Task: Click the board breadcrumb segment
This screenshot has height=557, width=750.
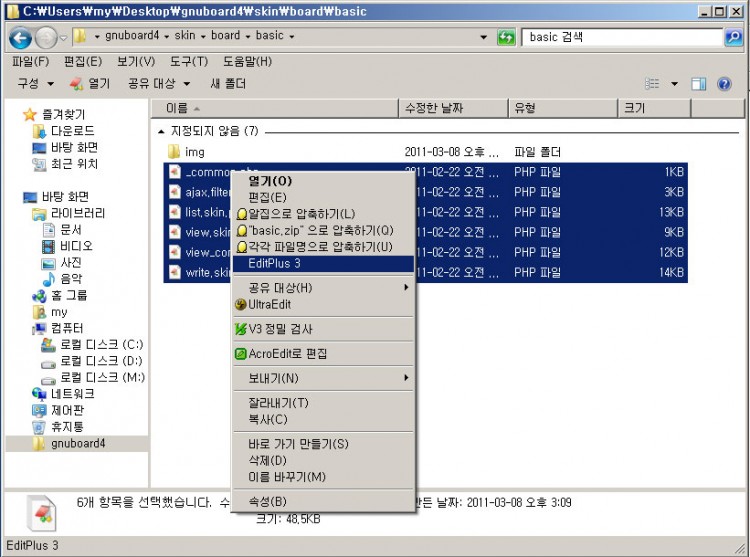Action: [226, 35]
